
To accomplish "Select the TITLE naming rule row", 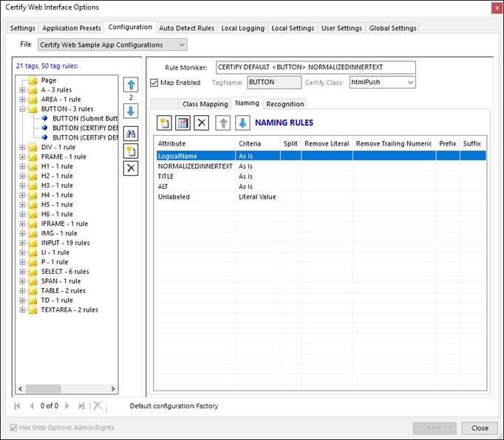I will tap(321, 176).
